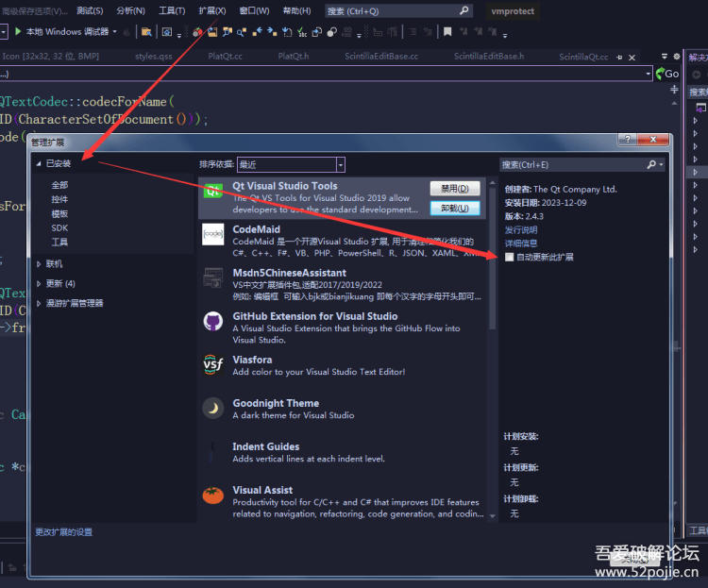
Task: Click the Goodnight Theme moon icon
Action: click(212, 409)
